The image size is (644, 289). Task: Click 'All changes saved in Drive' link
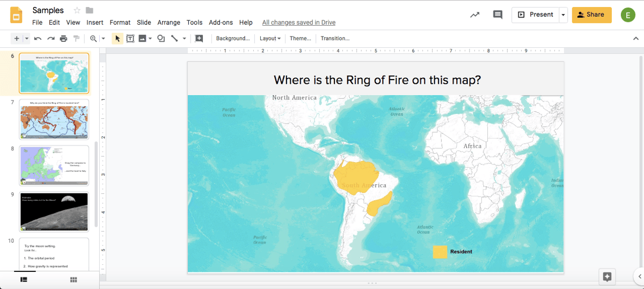click(298, 23)
